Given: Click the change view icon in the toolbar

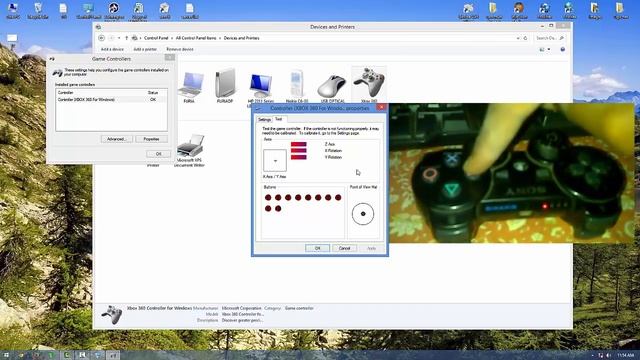Looking at the screenshot, I should 542,49.
